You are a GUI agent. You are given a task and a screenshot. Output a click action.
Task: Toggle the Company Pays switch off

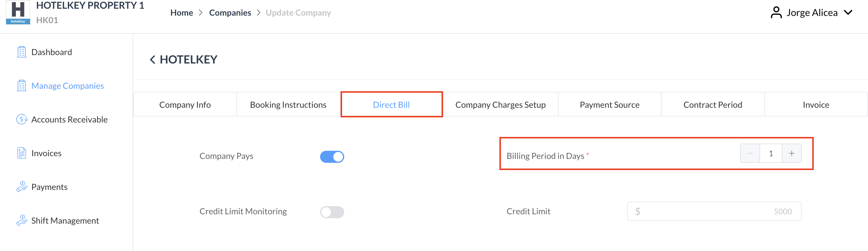click(332, 156)
